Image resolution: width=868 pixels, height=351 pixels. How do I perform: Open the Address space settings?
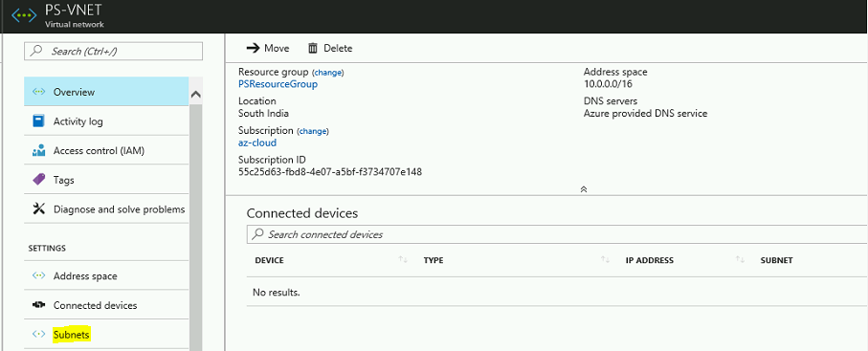106,275
